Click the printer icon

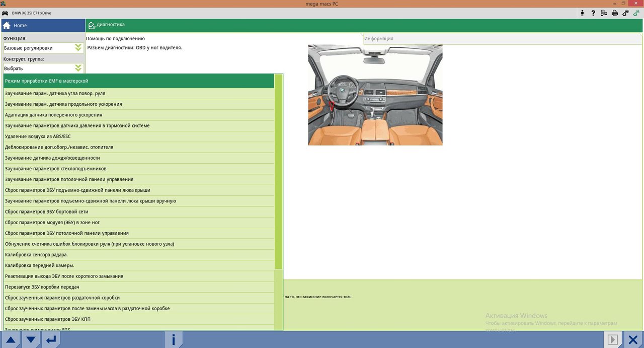tap(614, 13)
